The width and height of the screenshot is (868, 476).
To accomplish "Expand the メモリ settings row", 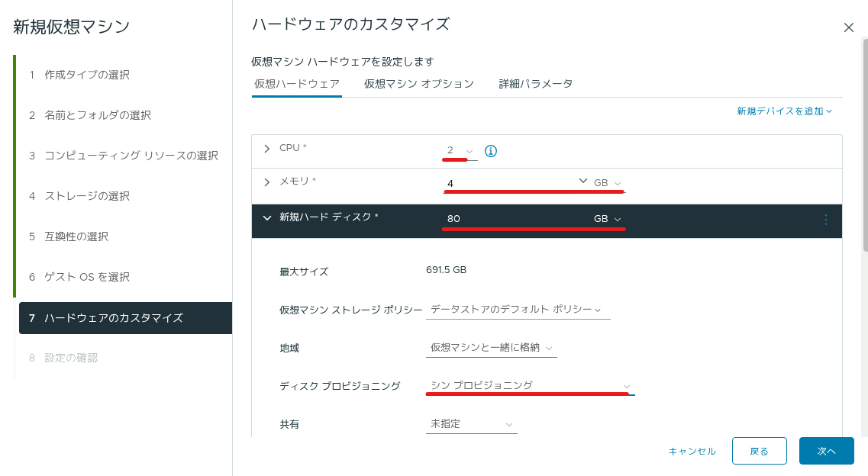I will click(x=267, y=182).
